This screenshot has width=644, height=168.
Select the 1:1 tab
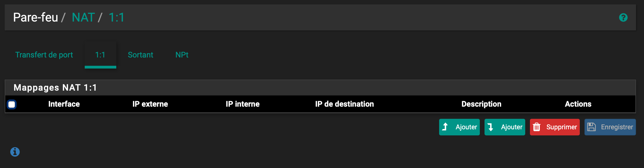click(100, 55)
